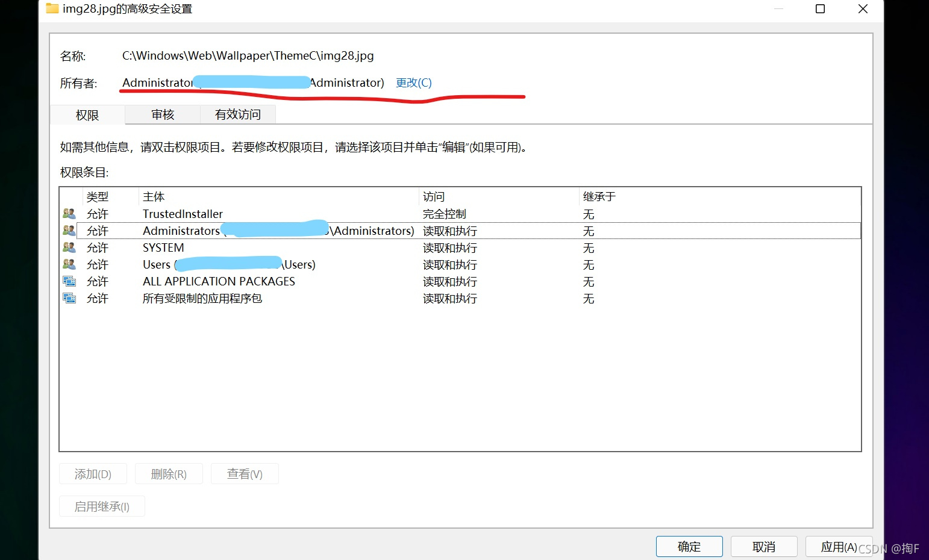Close the advanced security settings window
This screenshot has height=560, width=929.
pos(863,8)
